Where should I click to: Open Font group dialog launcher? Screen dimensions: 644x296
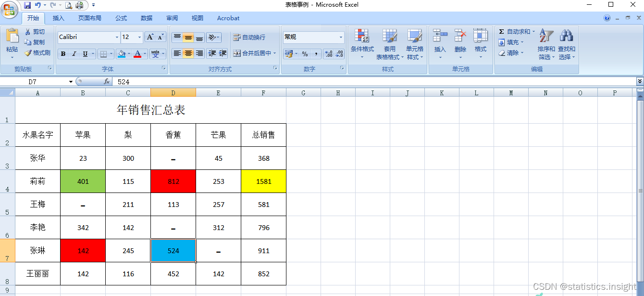coord(164,69)
